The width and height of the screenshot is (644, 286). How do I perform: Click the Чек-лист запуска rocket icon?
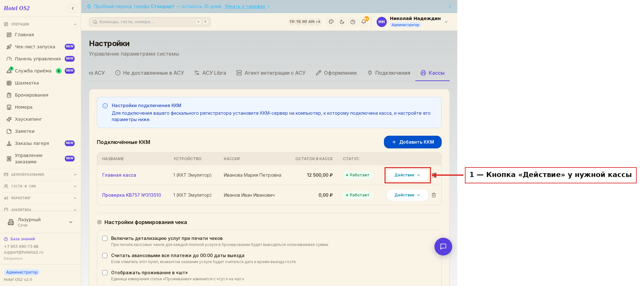point(9,47)
